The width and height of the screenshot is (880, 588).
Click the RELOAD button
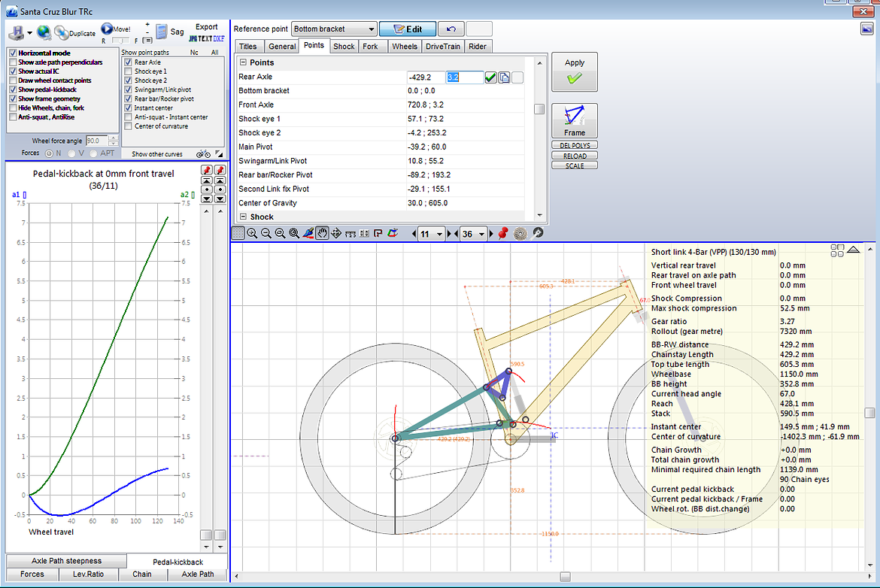click(574, 156)
